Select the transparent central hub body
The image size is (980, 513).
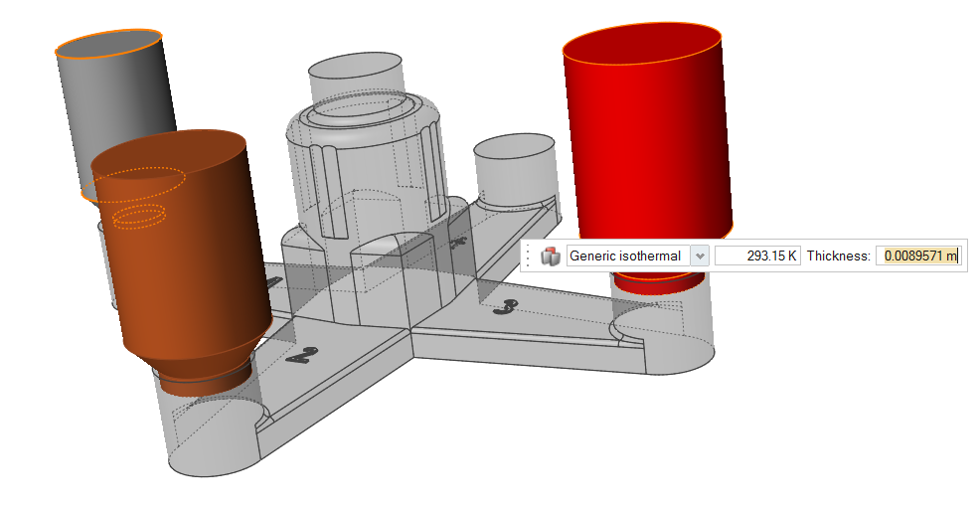[368, 169]
